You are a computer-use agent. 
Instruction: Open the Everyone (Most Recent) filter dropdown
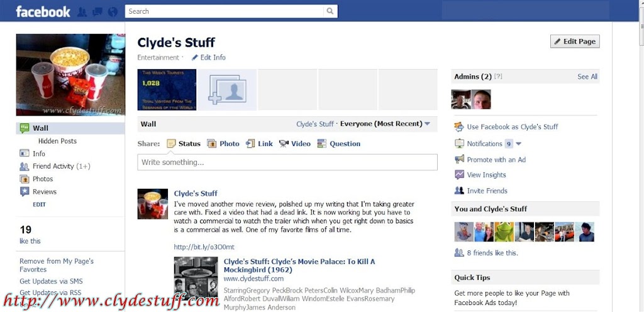pos(386,123)
